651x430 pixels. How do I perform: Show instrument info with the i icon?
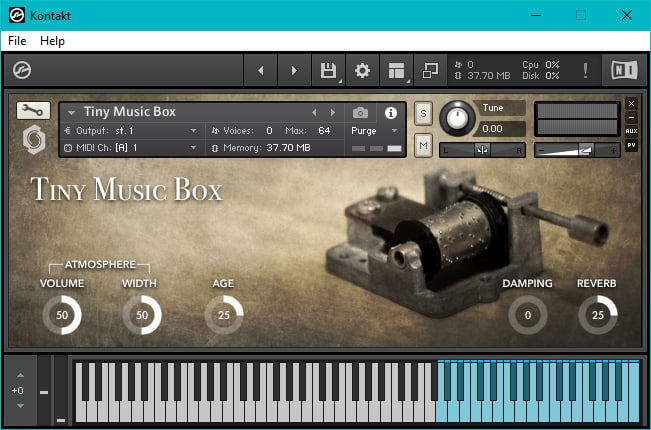pyautogui.click(x=390, y=112)
